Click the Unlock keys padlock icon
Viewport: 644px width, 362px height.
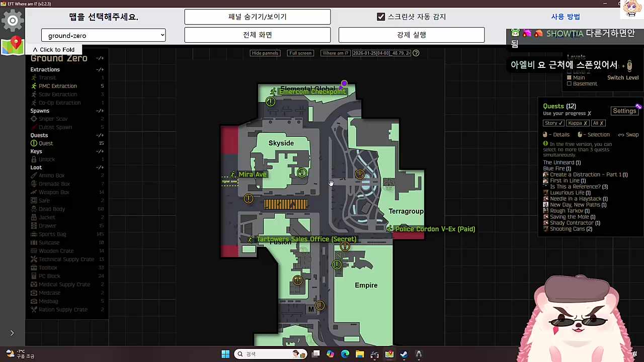pyautogui.click(x=34, y=159)
